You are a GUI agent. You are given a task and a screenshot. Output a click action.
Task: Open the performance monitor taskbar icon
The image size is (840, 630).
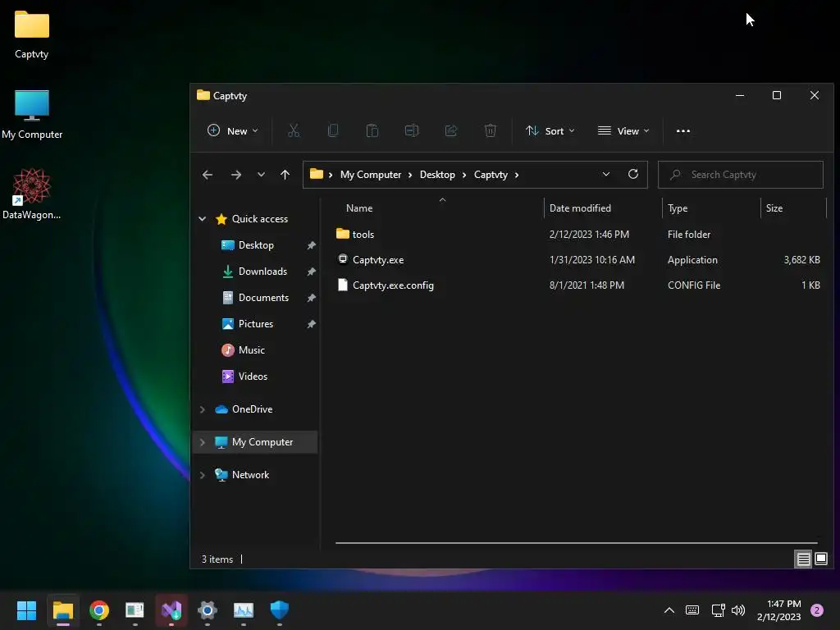pyautogui.click(x=243, y=610)
